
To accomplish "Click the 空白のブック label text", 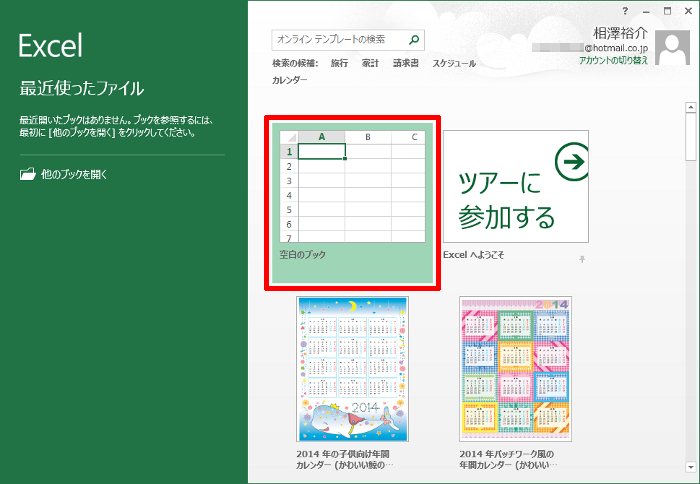I will coord(303,255).
